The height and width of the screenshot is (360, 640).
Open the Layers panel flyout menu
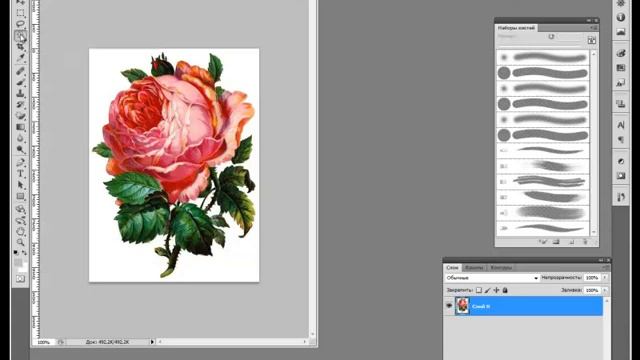(605, 267)
